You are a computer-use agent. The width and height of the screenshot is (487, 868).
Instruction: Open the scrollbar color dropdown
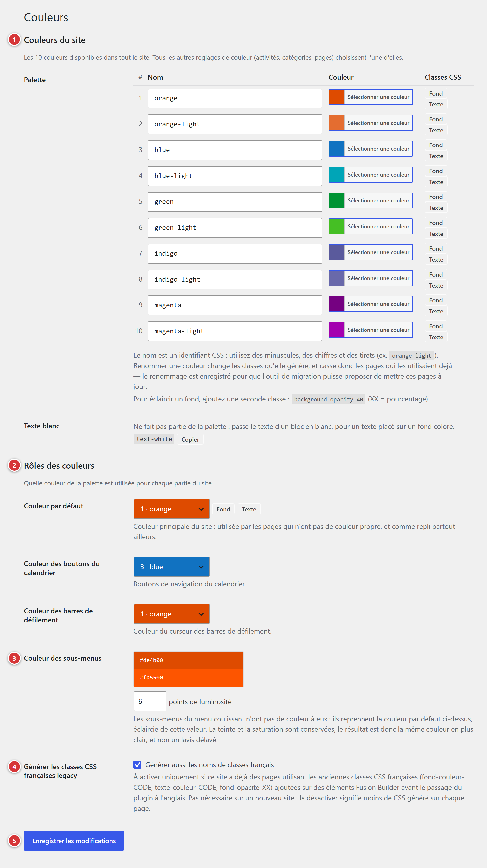coord(172,614)
